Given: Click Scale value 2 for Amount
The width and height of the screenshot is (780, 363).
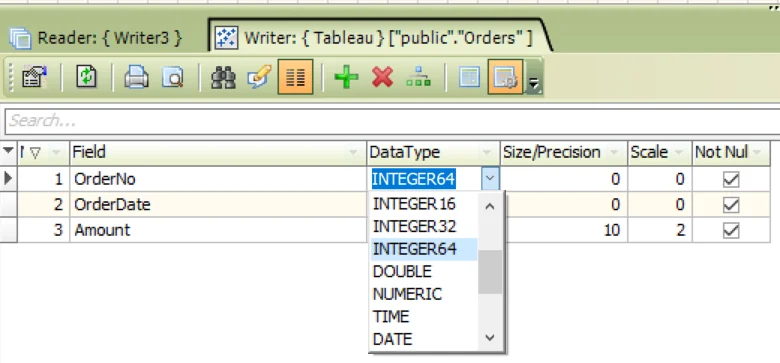Looking at the screenshot, I should click(x=659, y=230).
